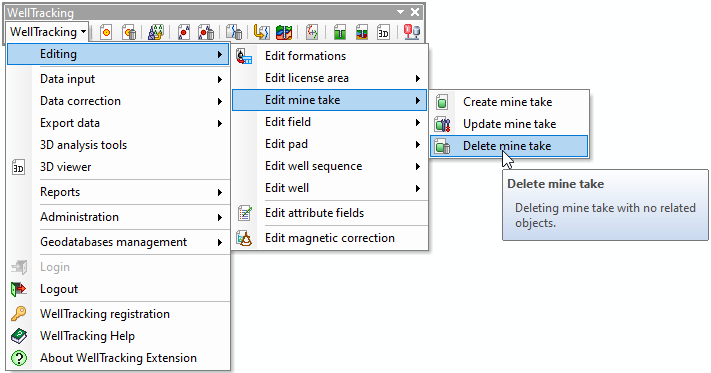
Task: Open toolbar options arrow in WellTracking title bar
Action: coord(400,12)
